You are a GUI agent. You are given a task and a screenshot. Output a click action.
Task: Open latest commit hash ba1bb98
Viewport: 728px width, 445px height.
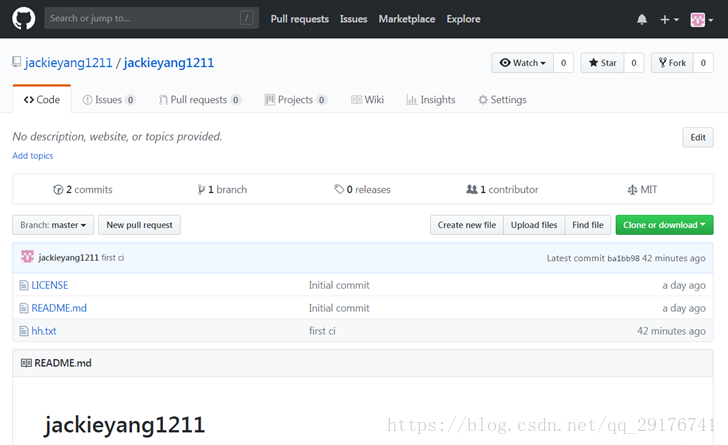(623, 258)
